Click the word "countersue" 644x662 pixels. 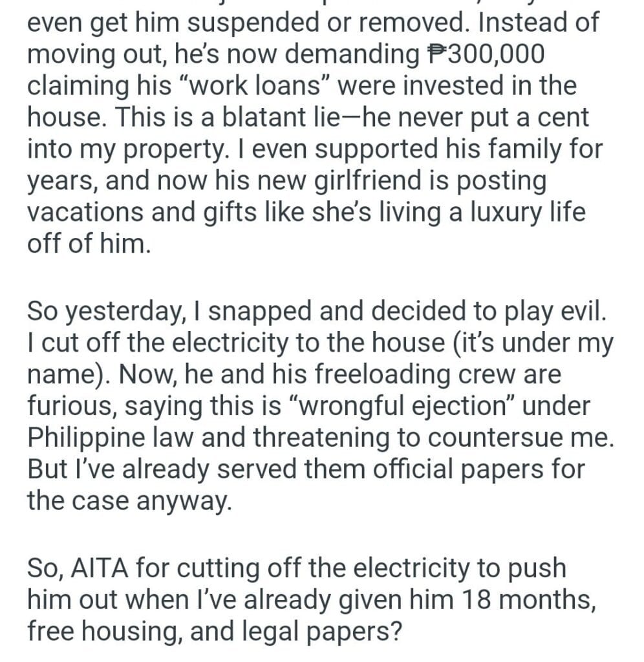click(501, 438)
